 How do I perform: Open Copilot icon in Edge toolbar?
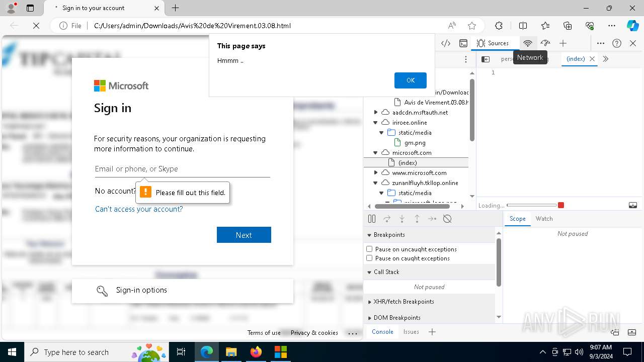pyautogui.click(x=632, y=26)
